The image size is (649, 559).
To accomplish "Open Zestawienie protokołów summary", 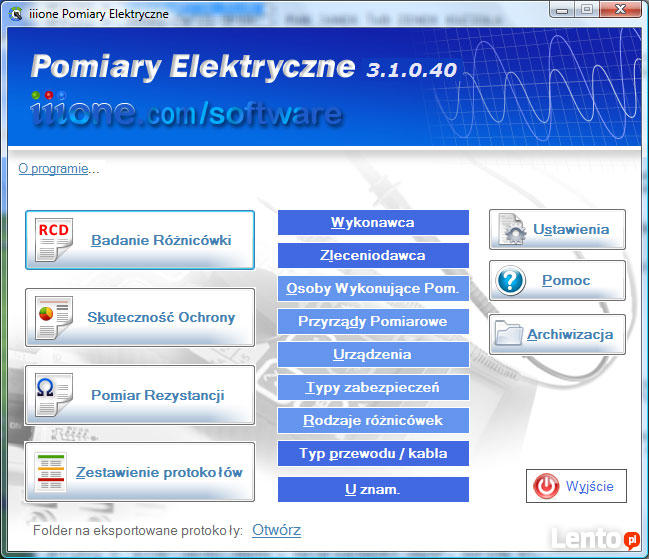I will point(140,472).
